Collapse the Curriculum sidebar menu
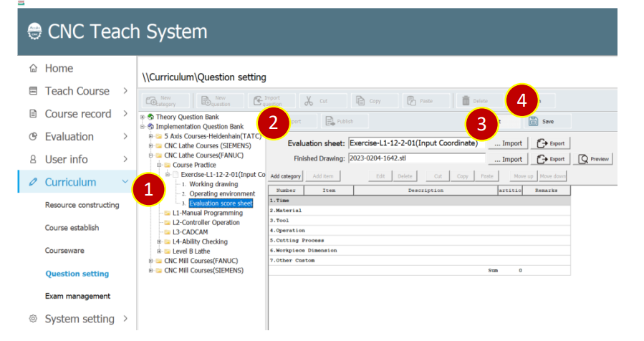Image resolution: width=644 pixels, height=341 pixels. pyautogui.click(x=125, y=181)
